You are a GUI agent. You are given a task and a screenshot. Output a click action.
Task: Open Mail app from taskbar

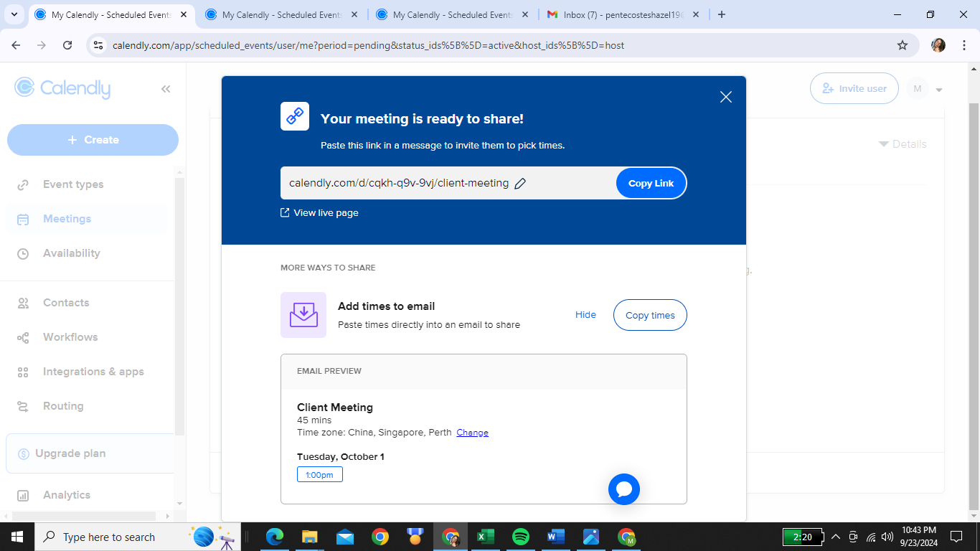click(345, 537)
